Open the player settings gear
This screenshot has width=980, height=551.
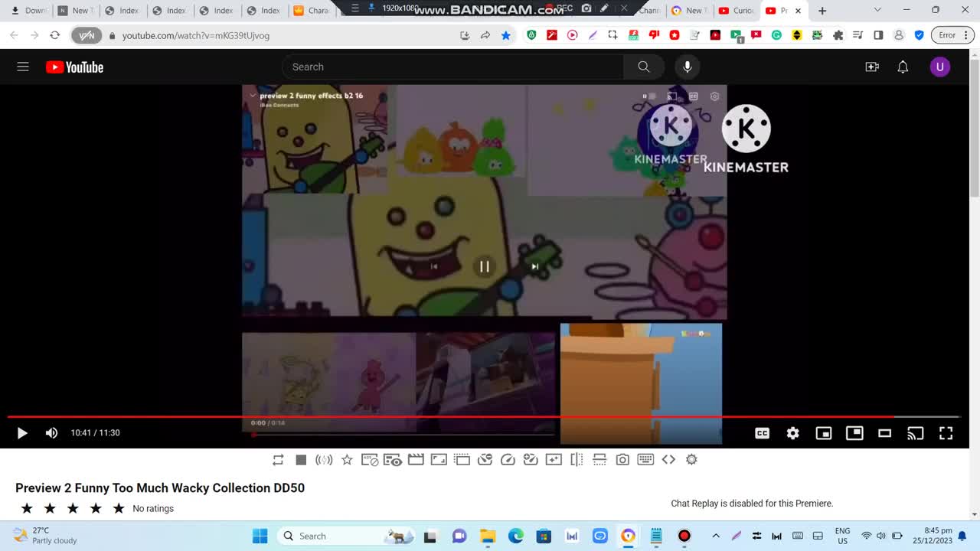coord(793,433)
